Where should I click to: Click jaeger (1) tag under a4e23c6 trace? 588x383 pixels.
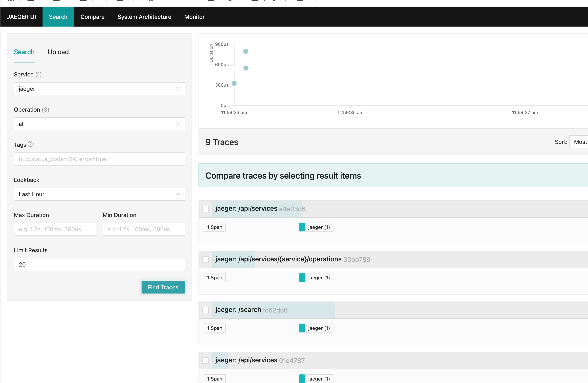pos(319,227)
